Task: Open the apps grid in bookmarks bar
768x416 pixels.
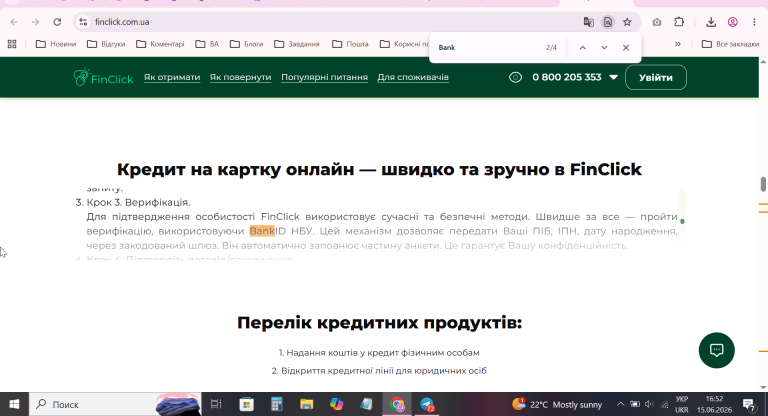Action: point(12,44)
